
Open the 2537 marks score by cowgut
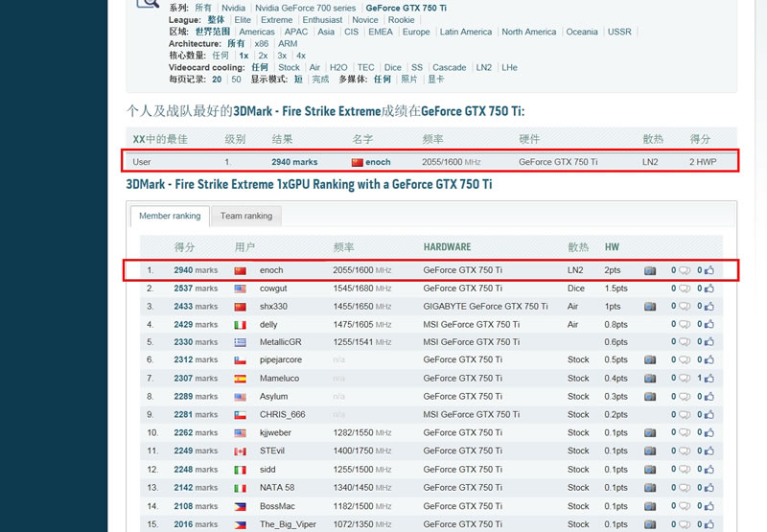coord(196,289)
